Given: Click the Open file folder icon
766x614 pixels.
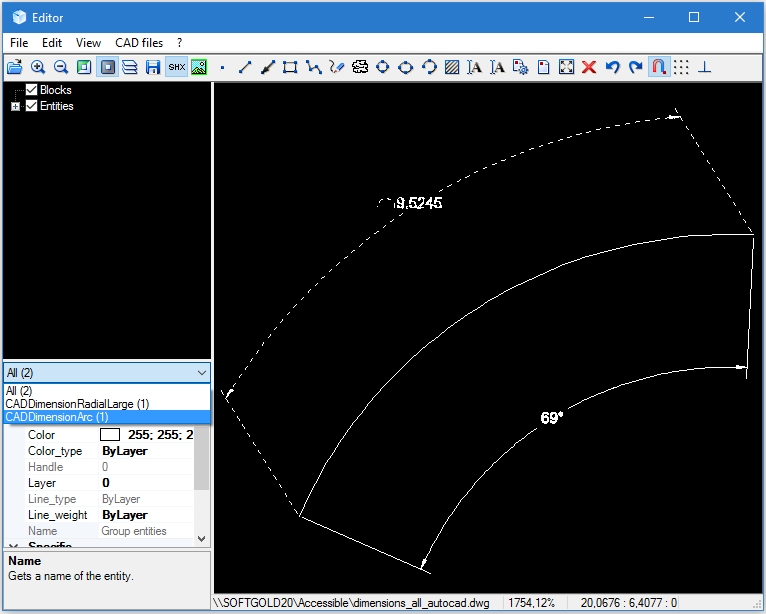Looking at the screenshot, I should point(15,67).
